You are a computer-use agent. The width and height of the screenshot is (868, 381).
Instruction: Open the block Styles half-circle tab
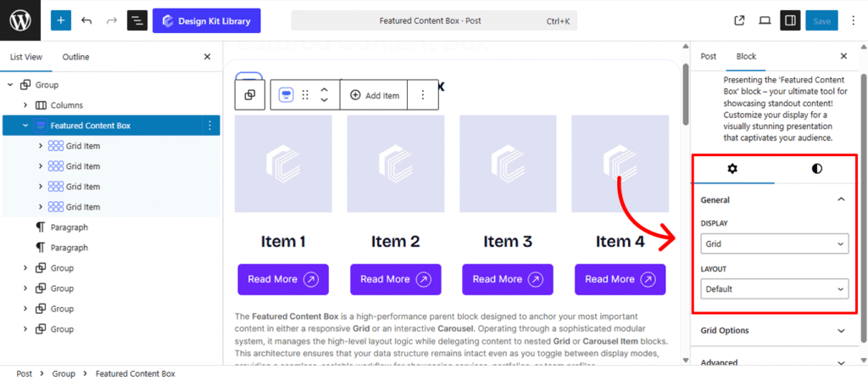tap(816, 169)
